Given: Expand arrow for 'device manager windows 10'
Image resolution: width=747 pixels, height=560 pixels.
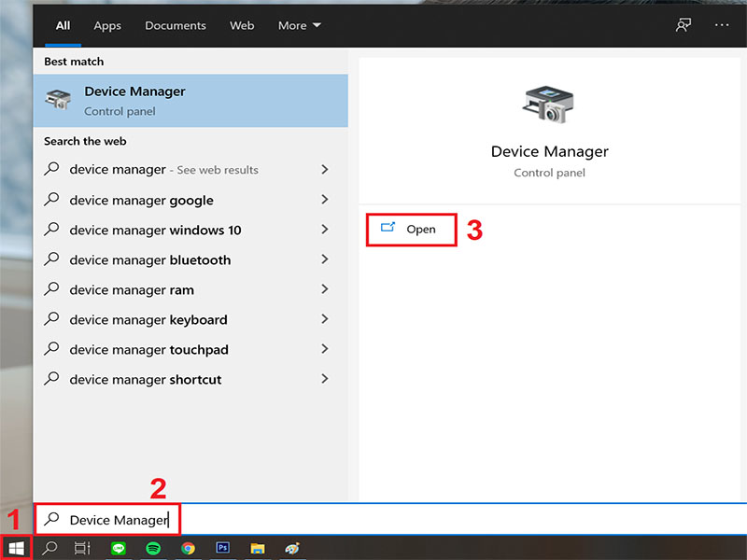Looking at the screenshot, I should [324, 230].
